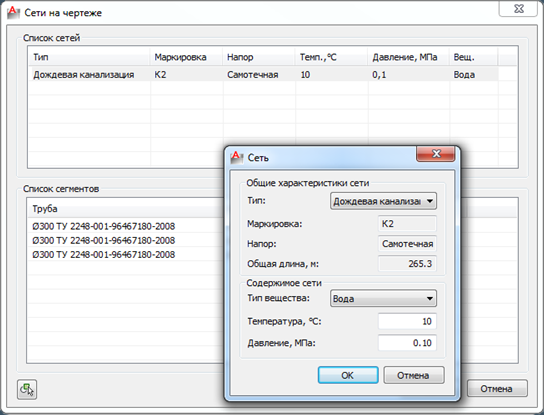Click the Маркировка field showing K2

(407, 224)
